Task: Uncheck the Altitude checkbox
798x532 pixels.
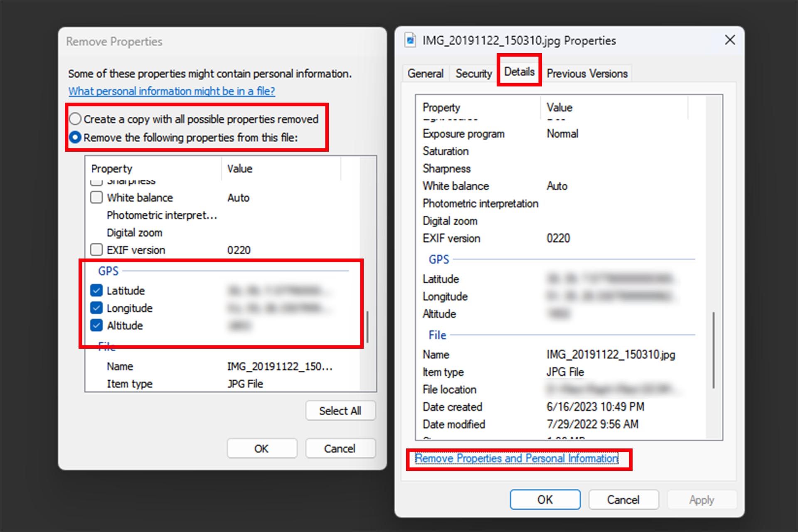Action: pos(96,325)
